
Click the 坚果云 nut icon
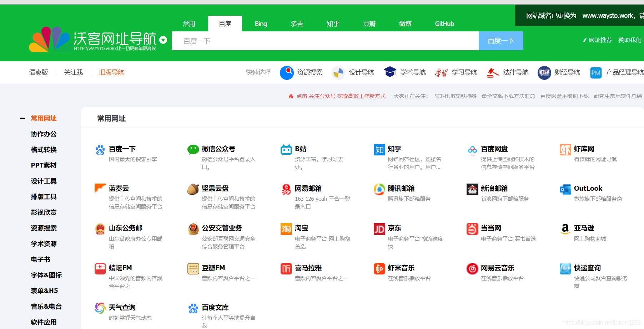coord(193,189)
